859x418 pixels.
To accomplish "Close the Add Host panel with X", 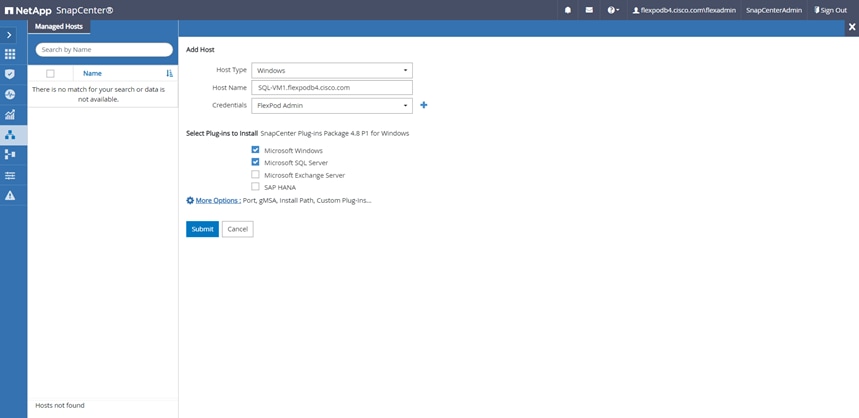I will [852, 27].
